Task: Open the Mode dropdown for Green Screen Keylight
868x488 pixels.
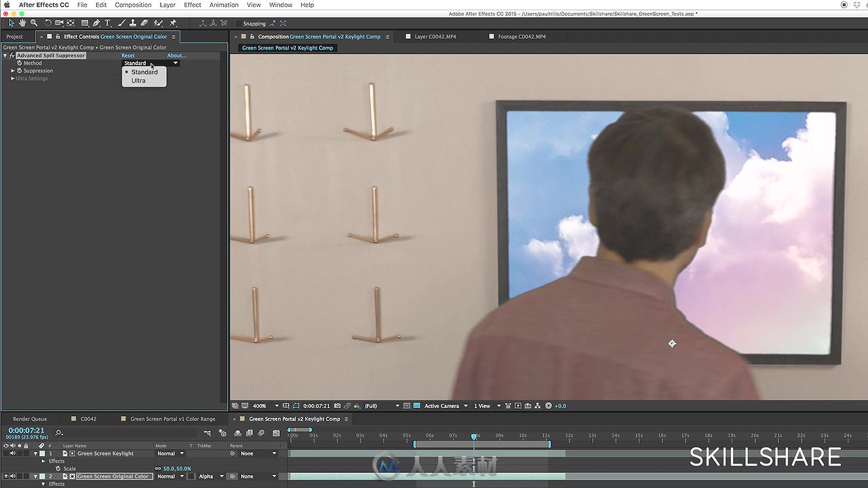Action: 170,453
